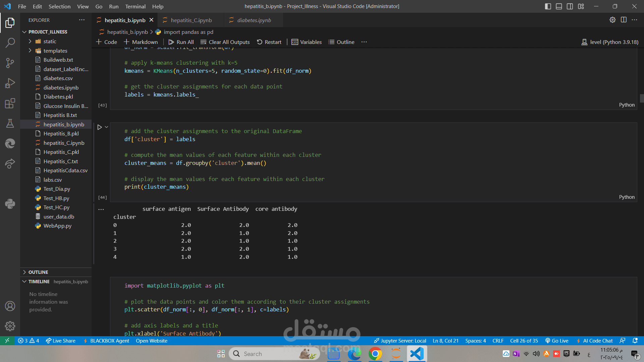The width and height of the screenshot is (644, 362).
Task: Open notebook settings gear icon
Action: point(612,20)
